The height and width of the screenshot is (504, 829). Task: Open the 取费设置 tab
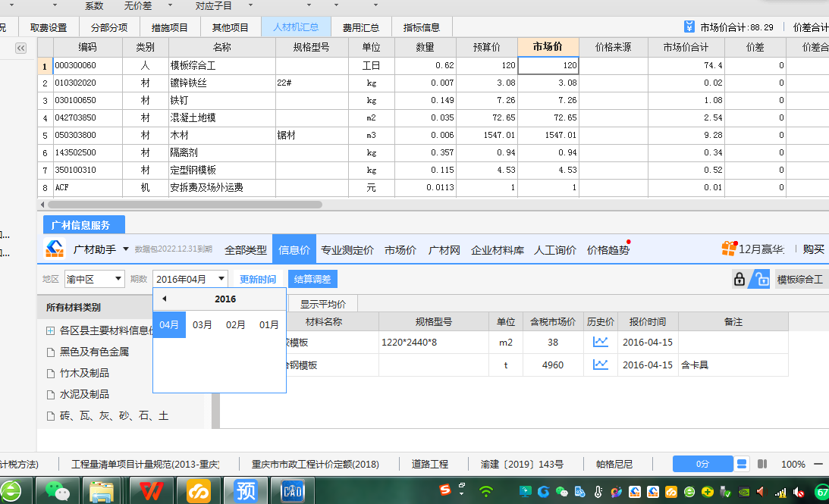pyautogui.click(x=49, y=27)
